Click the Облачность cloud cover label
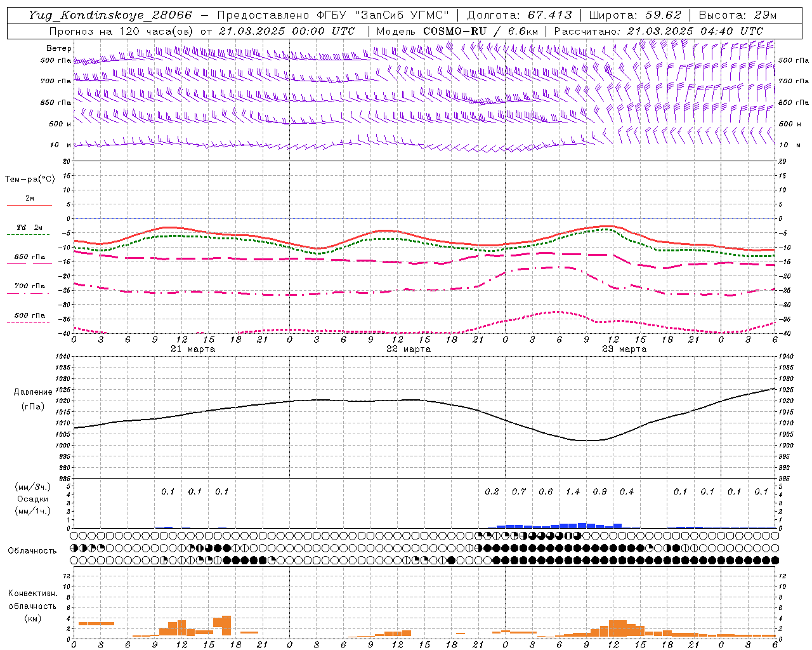This screenshot has height=650, width=812. [x=32, y=551]
